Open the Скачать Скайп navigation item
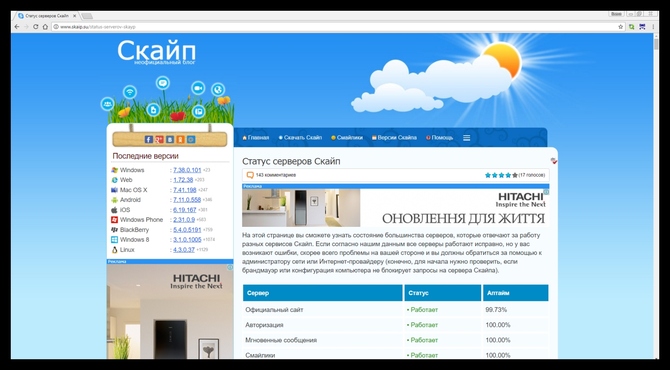 click(x=300, y=138)
